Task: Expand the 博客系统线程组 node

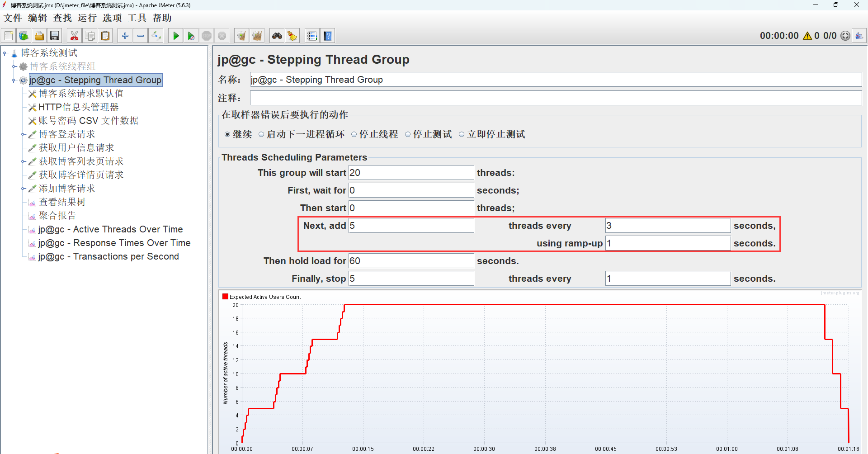Action: [x=14, y=66]
